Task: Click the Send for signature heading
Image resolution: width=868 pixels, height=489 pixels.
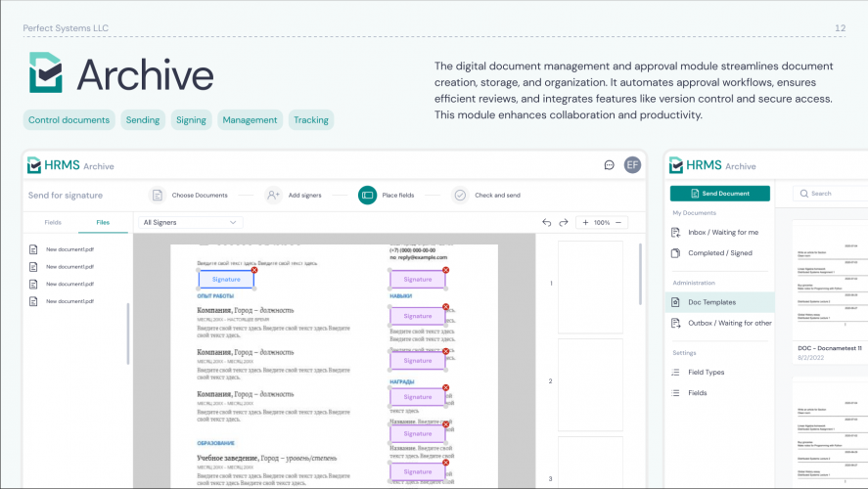Action: 66,196
